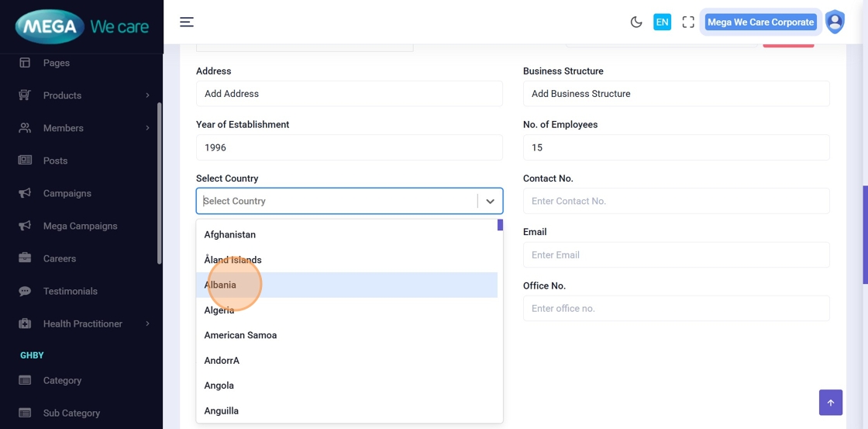868x429 pixels.
Task: Toggle dark mode moon icon
Action: (x=636, y=22)
